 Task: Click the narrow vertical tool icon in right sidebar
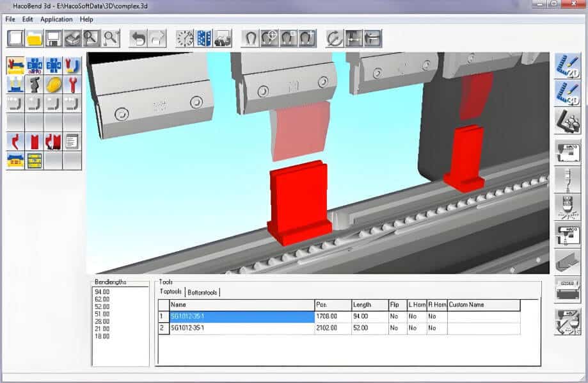coord(568,180)
